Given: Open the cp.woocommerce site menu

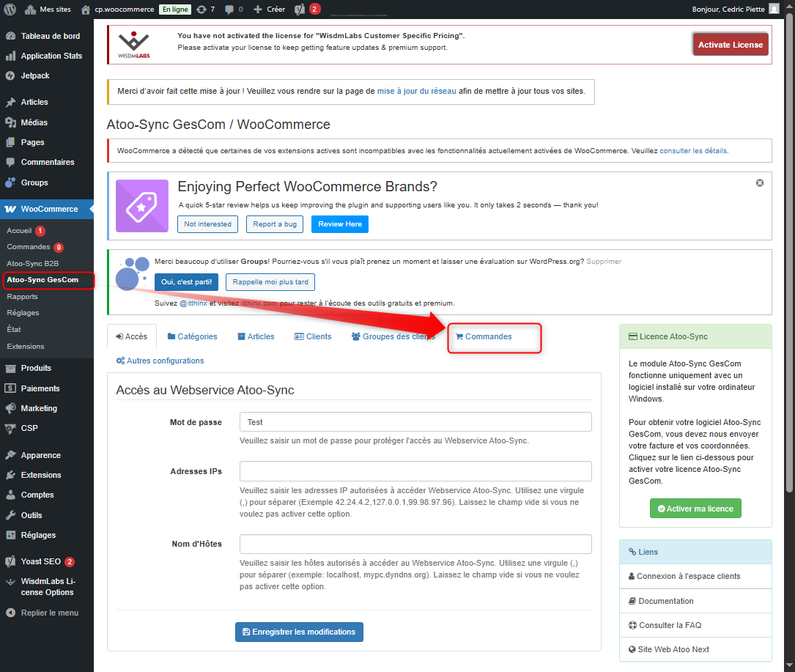Looking at the screenshot, I should (x=118, y=9).
